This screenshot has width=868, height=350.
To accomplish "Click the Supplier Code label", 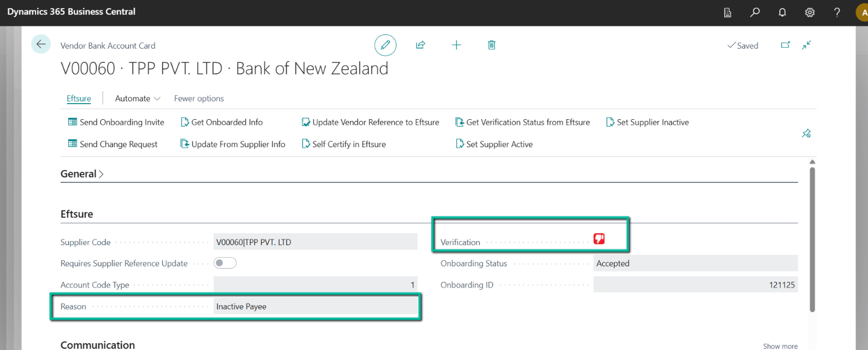I will click(85, 242).
